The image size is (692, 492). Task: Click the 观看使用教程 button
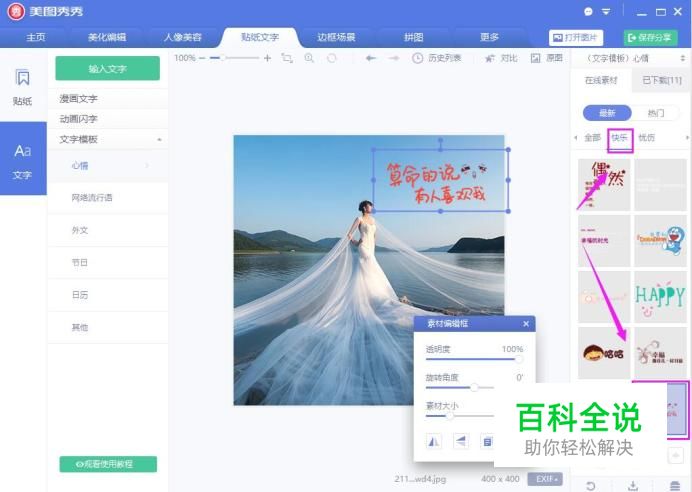tap(108, 464)
